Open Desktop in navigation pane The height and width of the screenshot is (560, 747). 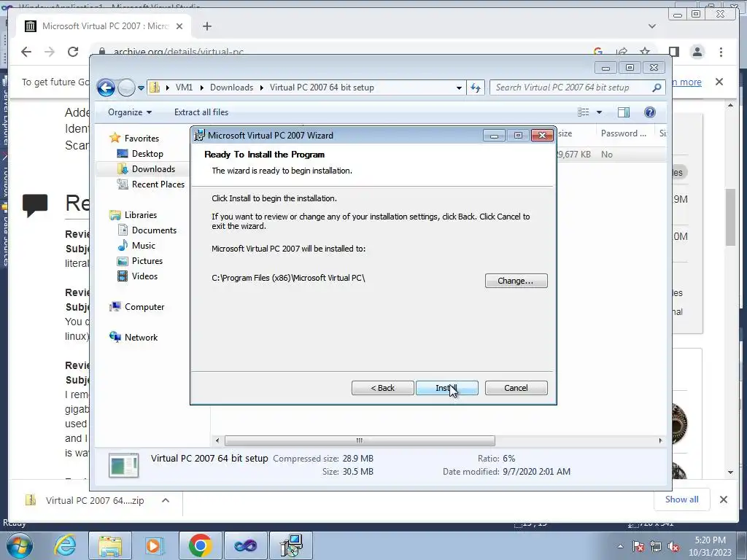(x=147, y=154)
